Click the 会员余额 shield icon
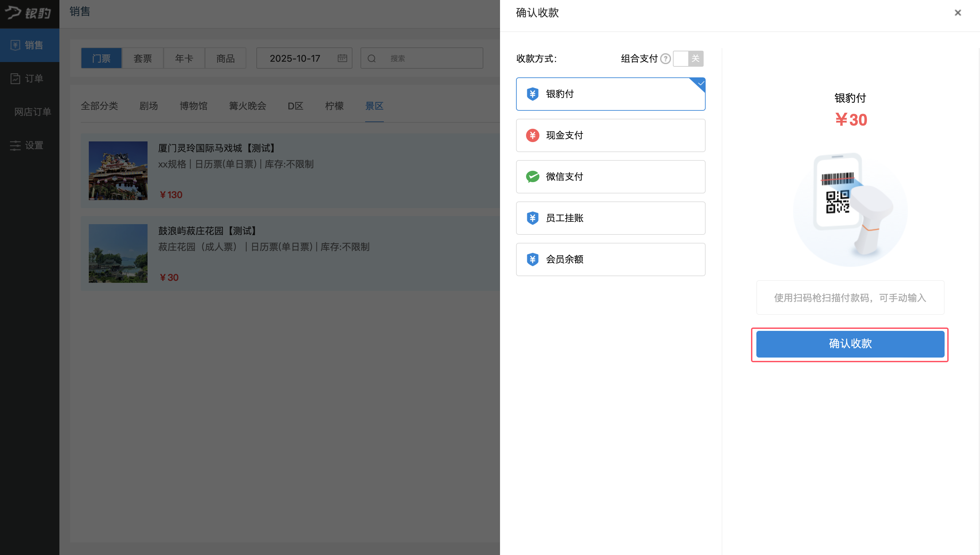Screen dimensions: 980x555 [x=532, y=259]
